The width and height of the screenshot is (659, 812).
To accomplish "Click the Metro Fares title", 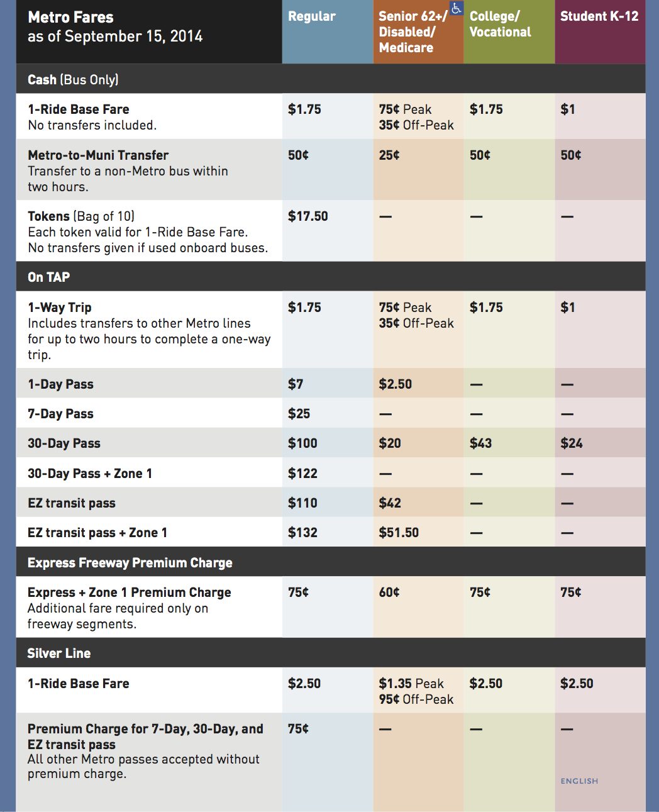I will point(71,18).
